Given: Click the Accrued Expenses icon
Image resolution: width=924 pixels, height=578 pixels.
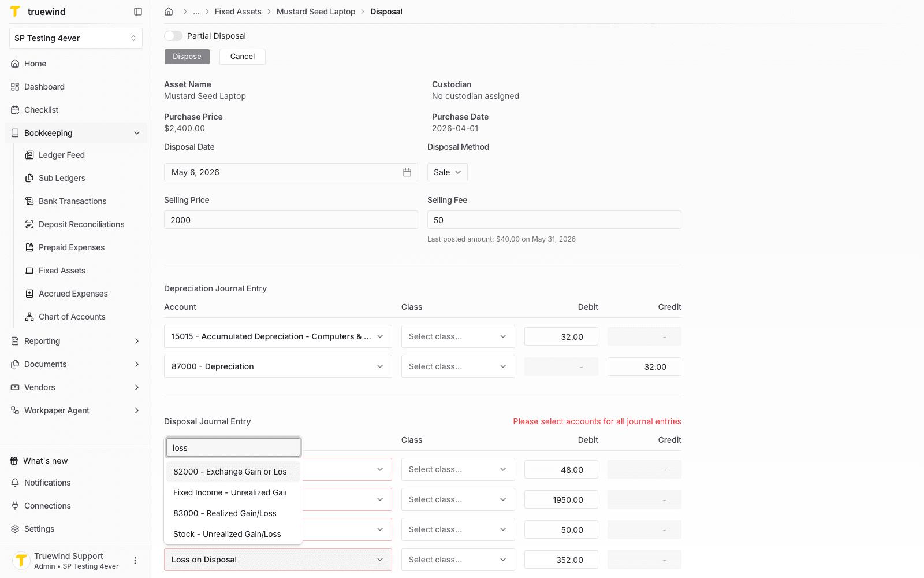Looking at the screenshot, I should [x=29, y=294].
